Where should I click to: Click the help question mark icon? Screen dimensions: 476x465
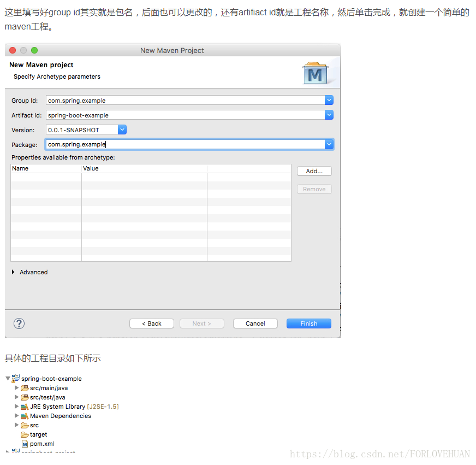(x=19, y=323)
